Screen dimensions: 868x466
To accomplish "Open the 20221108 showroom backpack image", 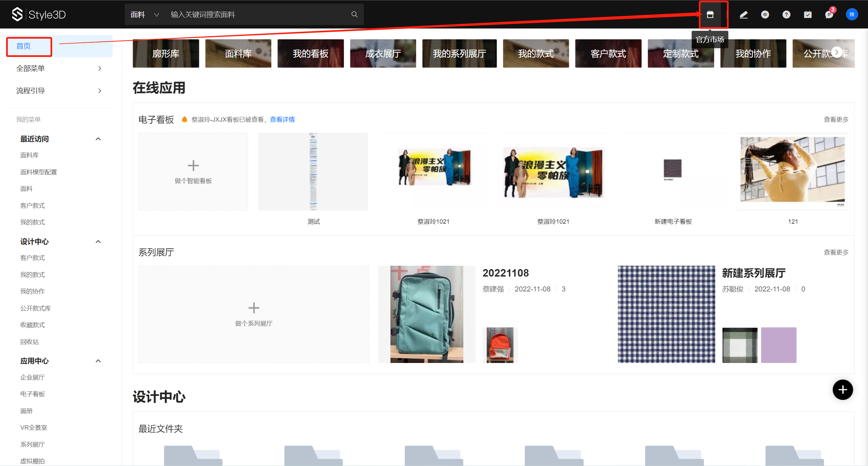I will 427,314.
